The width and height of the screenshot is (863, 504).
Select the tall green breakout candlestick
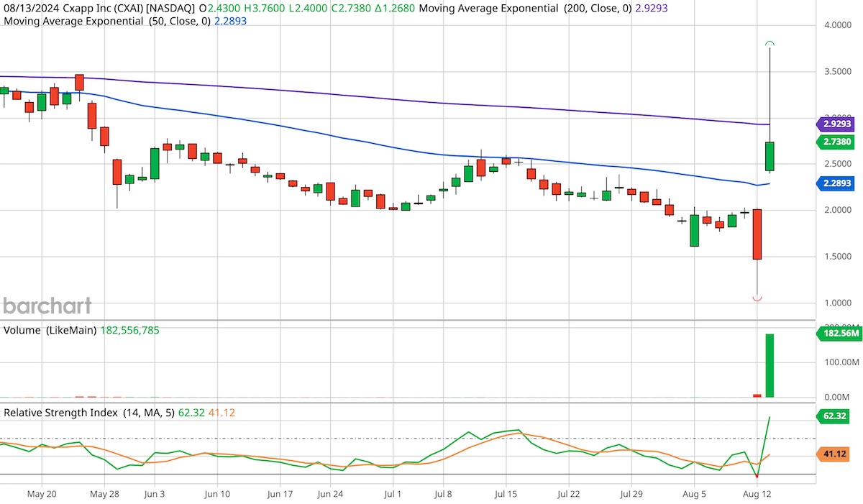770,155
